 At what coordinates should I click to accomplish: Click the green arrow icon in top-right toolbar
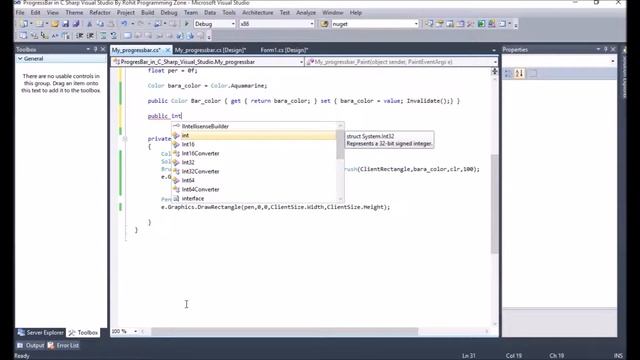481,24
